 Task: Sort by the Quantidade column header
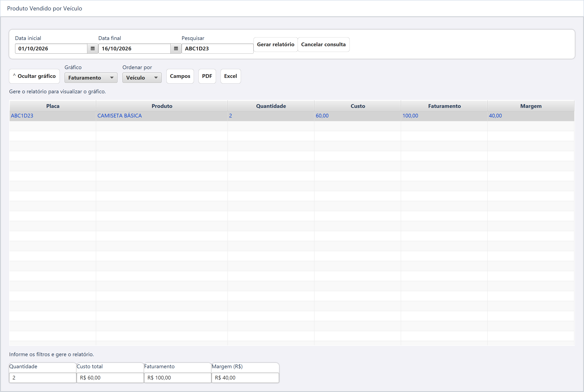point(271,106)
